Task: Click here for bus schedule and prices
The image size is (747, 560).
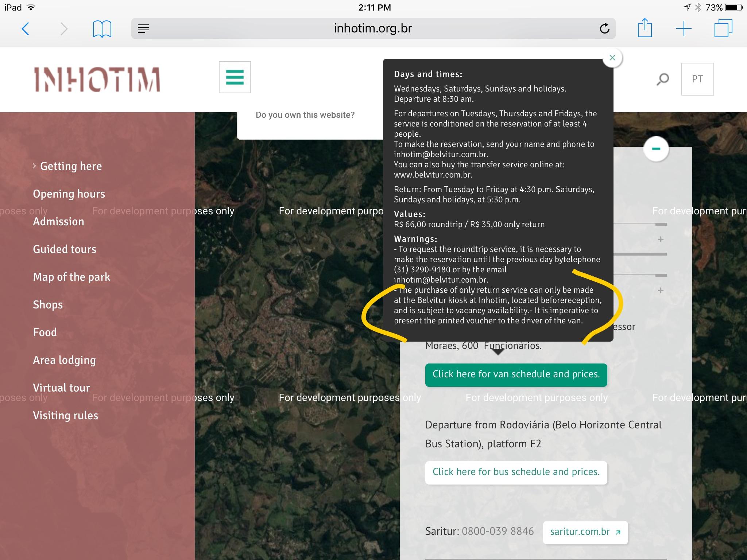Action: pyautogui.click(x=516, y=472)
